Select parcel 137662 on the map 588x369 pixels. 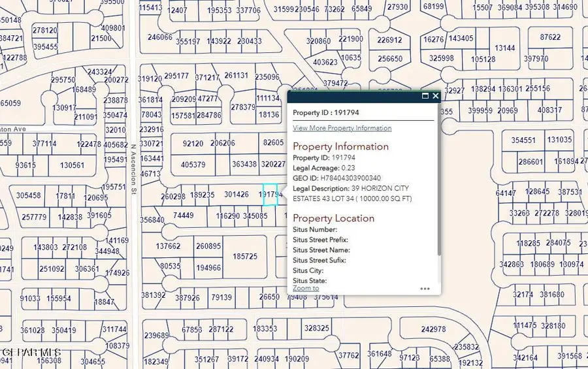pyautogui.click(x=168, y=246)
